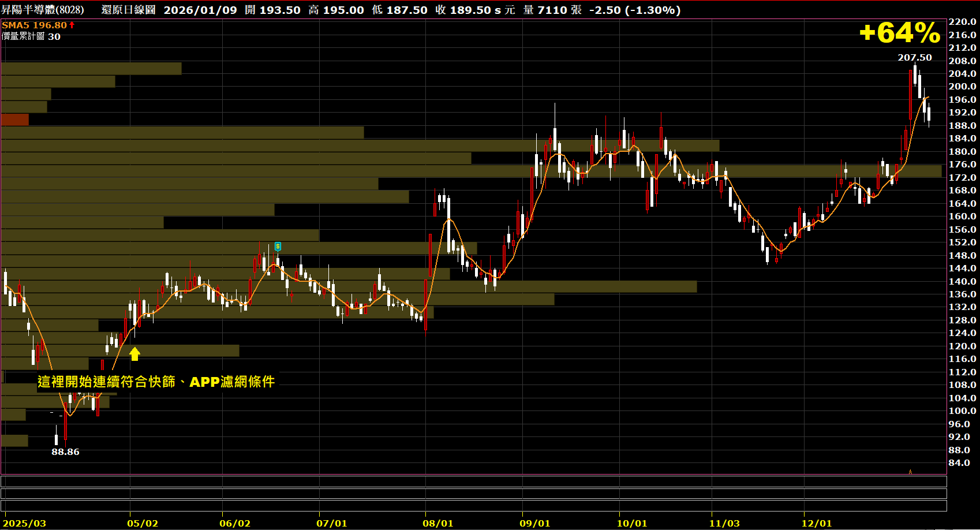Click the 88.86 low price label
Viewport: 980px width, 530px height.
[x=65, y=451]
